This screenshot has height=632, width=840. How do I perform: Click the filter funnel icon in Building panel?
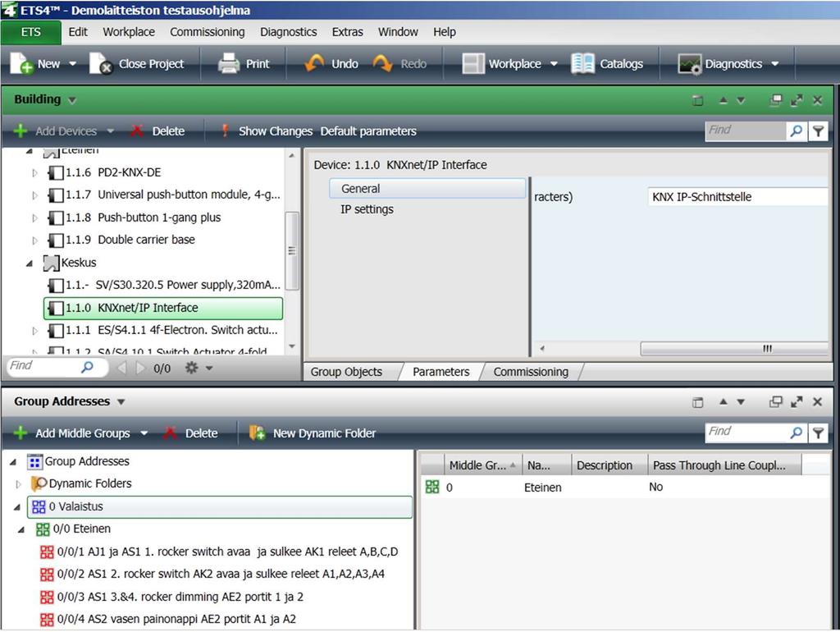pos(818,131)
